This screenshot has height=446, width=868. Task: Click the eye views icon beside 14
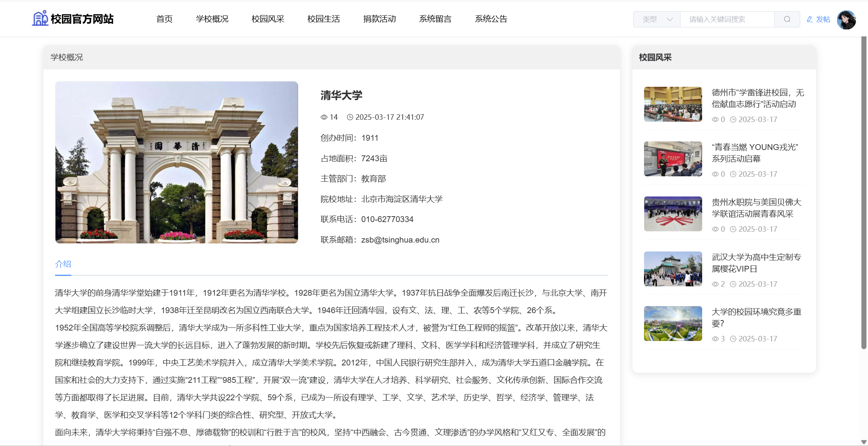(x=324, y=117)
